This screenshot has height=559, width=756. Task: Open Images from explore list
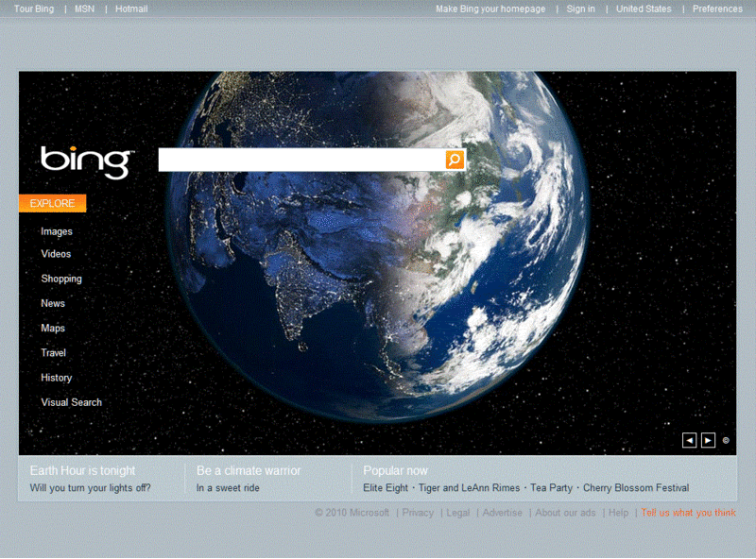click(57, 231)
